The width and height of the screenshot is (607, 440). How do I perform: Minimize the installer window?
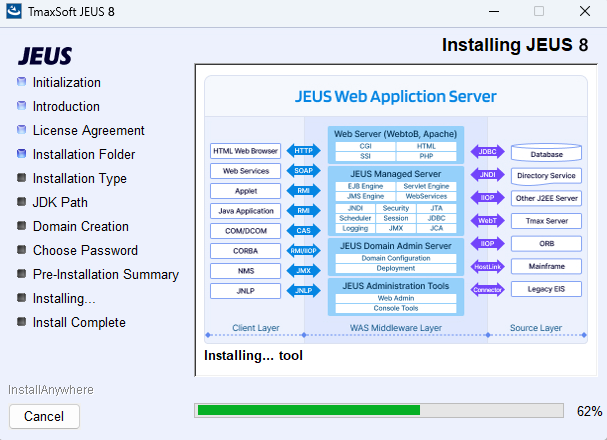click(492, 12)
